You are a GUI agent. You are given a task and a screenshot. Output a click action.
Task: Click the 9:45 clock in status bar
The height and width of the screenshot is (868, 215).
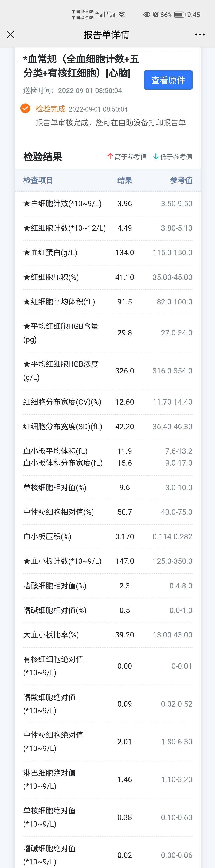tap(194, 14)
